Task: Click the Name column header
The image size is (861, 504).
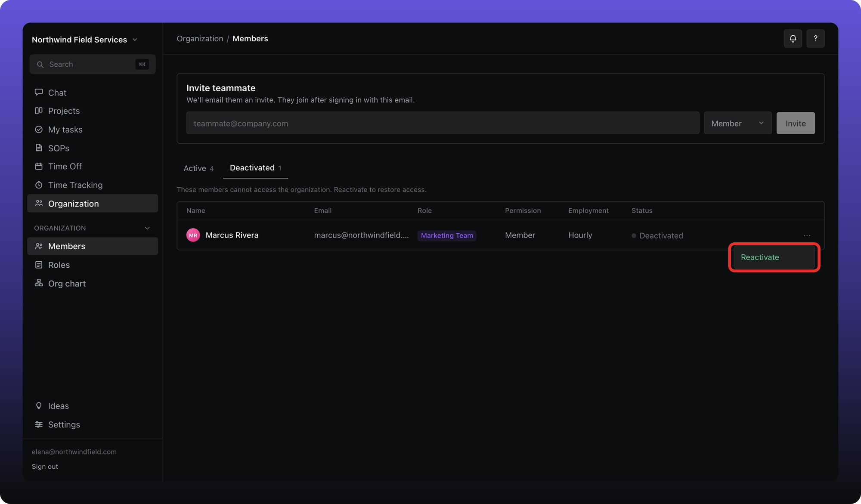Action: coord(195,210)
